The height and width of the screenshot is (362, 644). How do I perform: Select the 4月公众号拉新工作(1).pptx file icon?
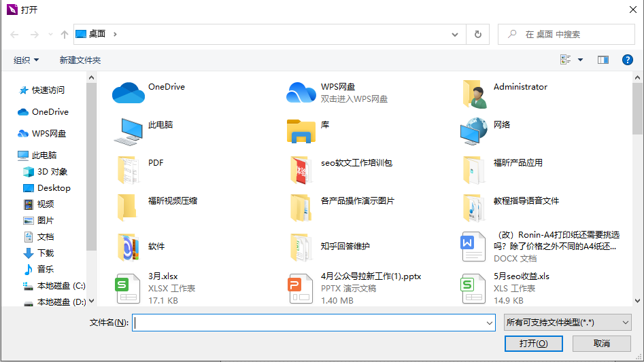click(x=301, y=289)
